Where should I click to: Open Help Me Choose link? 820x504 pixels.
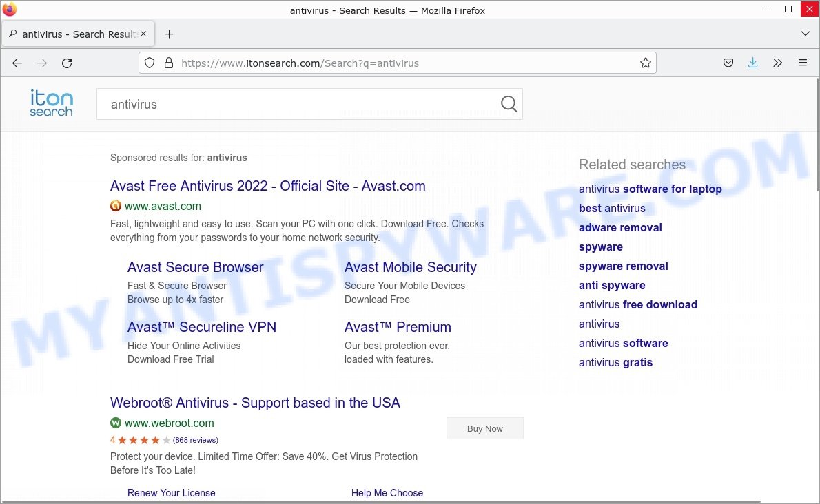tap(387, 493)
